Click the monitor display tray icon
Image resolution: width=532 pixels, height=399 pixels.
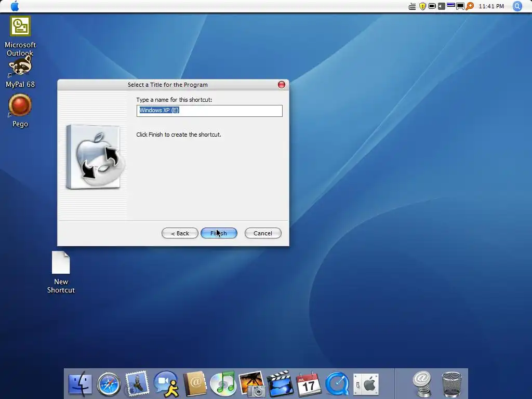click(460, 6)
